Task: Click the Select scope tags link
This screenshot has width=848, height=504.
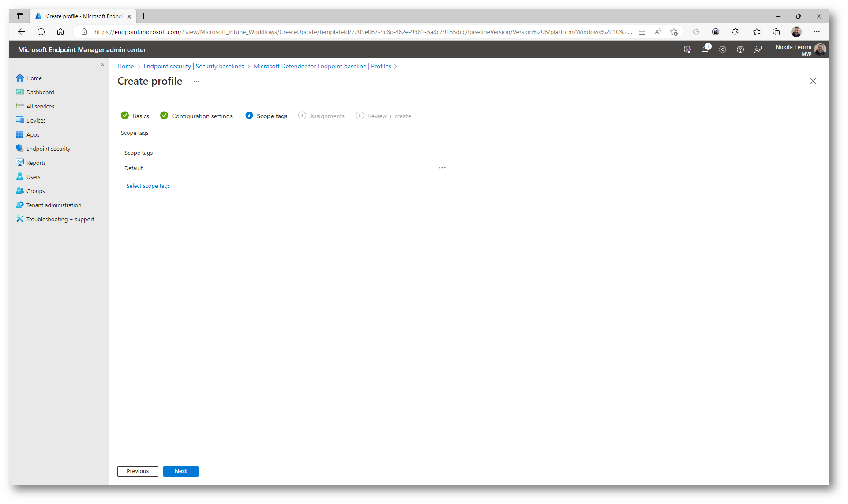Action: tap(146, 186)
